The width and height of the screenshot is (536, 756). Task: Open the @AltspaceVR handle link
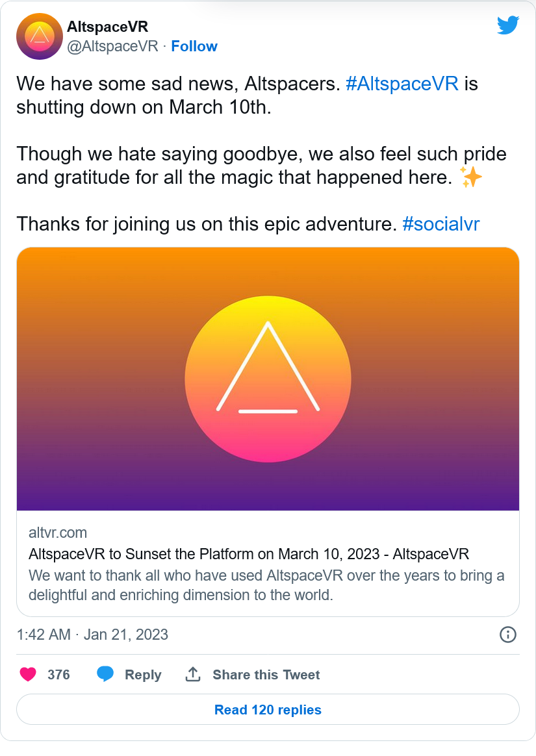pos(112,46)
